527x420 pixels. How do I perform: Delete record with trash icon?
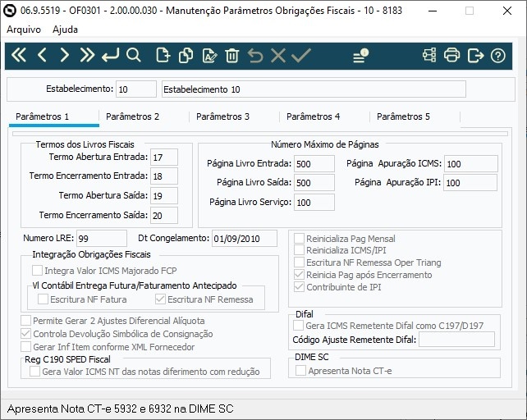232,56
